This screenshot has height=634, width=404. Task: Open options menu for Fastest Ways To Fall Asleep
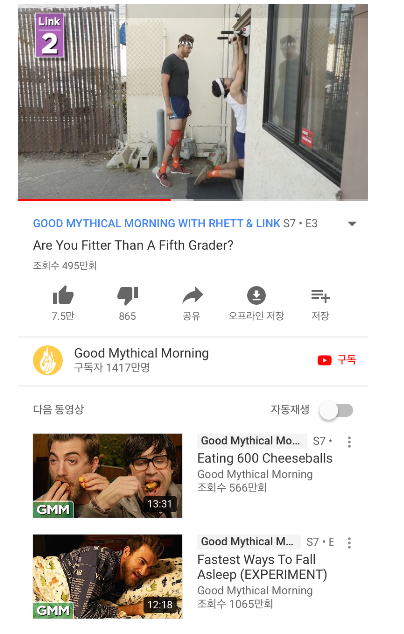pos(349,543)
